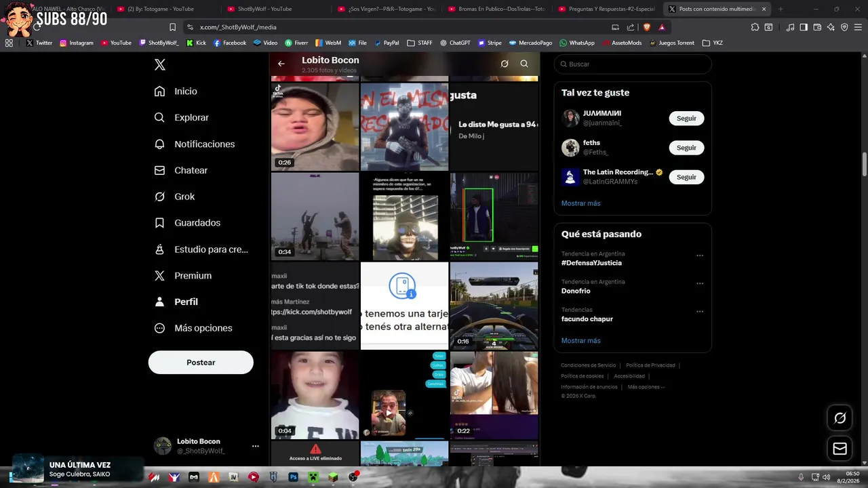Follow The Latin Recording Academy
Screen dimensions: 868x488
point(686,177)
